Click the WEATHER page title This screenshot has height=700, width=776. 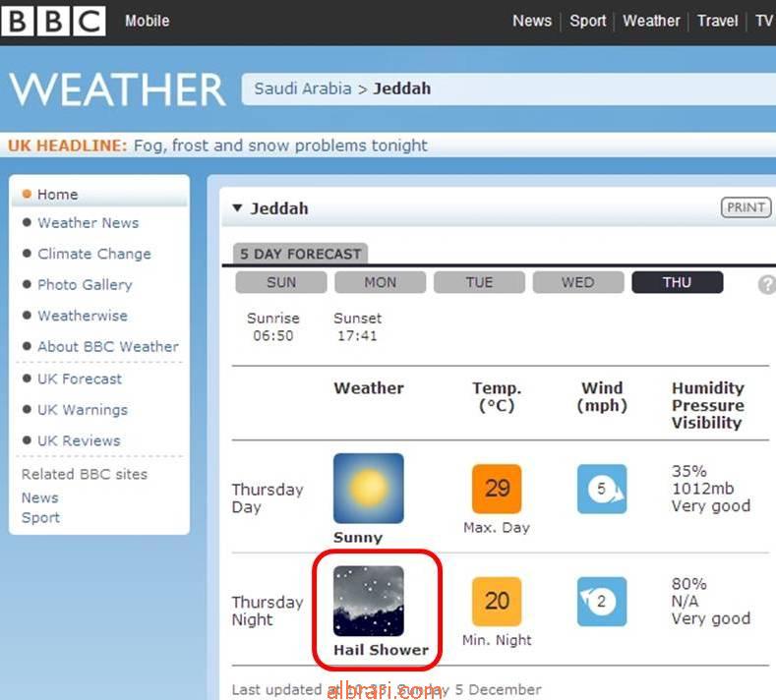118,89
